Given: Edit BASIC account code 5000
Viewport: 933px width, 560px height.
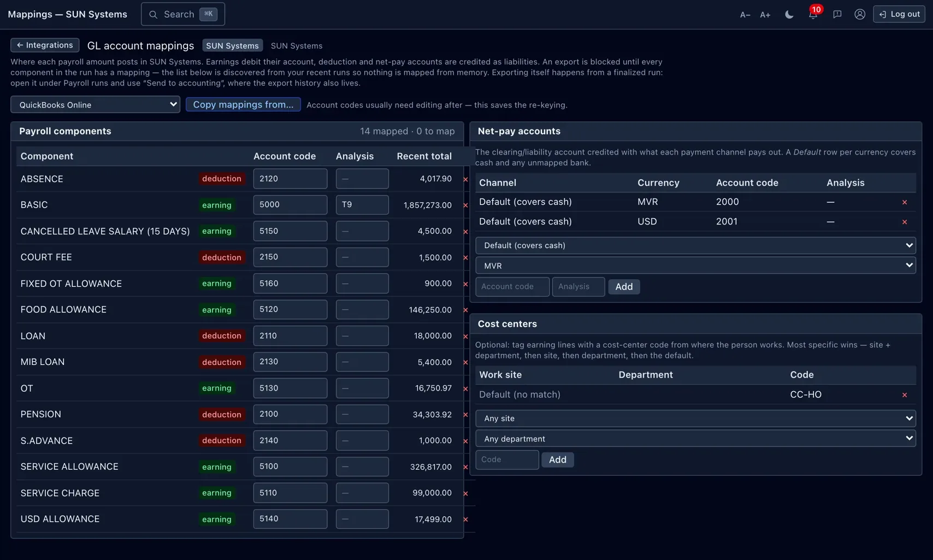Looking at the screenshot, I should (x=290, y=205).
